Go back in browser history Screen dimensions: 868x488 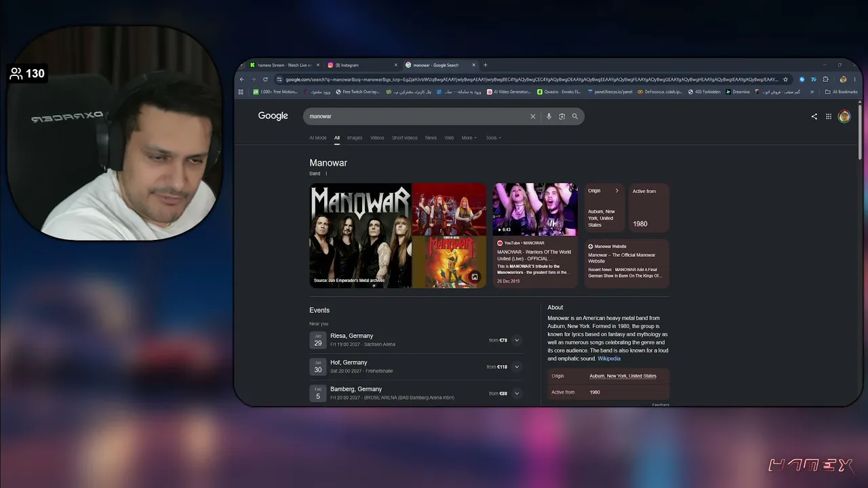pyautogui.click(x=242, y=79)
